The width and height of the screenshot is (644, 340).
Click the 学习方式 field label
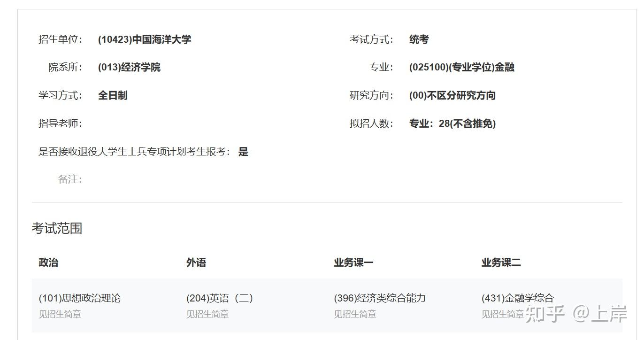point(60,95)
